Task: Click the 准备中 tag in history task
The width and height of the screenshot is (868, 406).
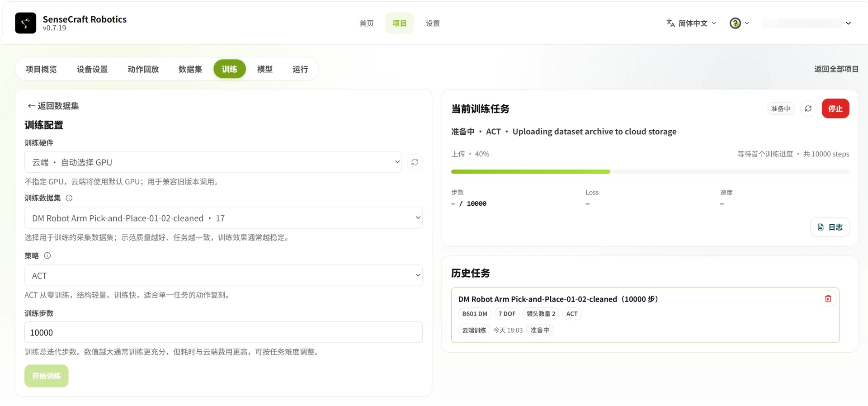Action: [x=540, y=330]
